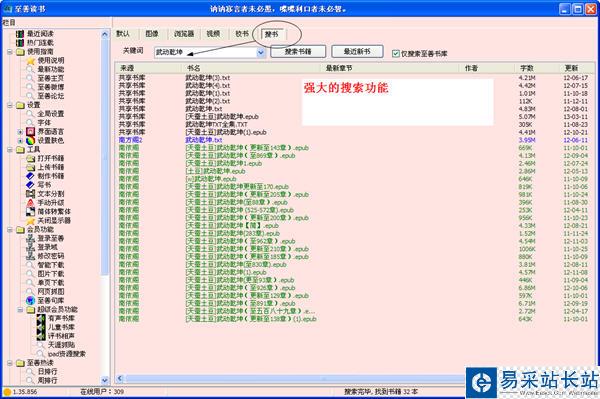Image resolution: width=600 pixels, height=399 pixels.
Task: Open the 视频 tab
Action: coord(213,34)
